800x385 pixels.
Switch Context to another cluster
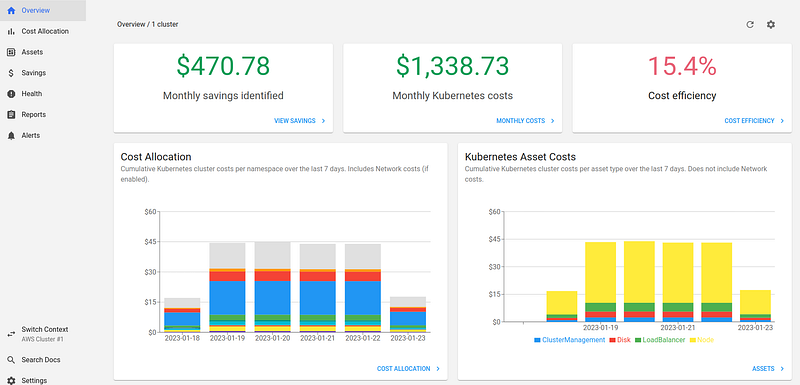click(43, 334)
